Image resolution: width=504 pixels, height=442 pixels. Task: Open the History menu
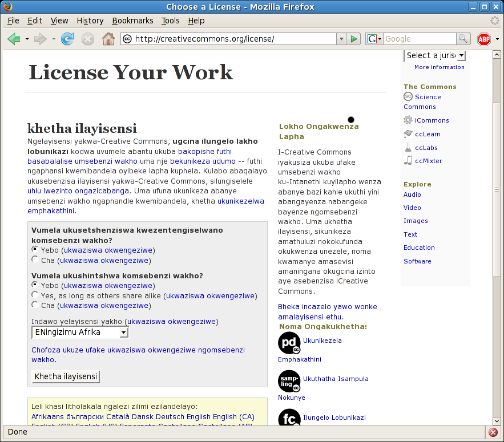point(90,21)
